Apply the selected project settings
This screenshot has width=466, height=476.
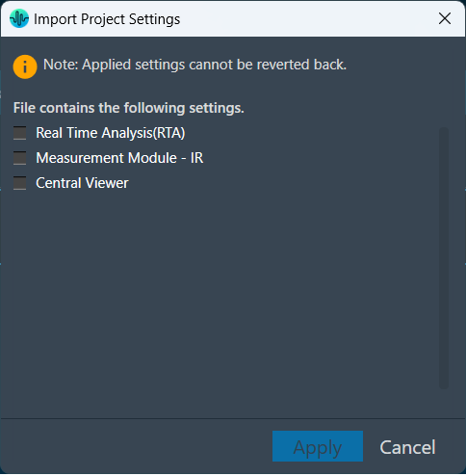click(318, 446)
